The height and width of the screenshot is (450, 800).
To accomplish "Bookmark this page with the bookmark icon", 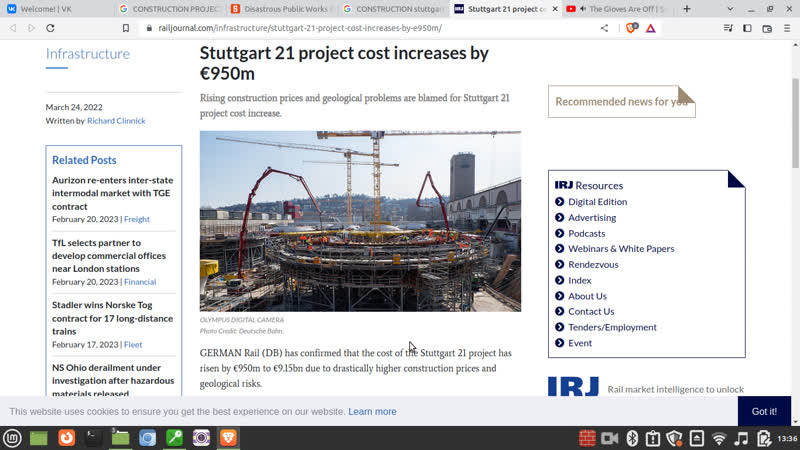I will pos(126,29).
